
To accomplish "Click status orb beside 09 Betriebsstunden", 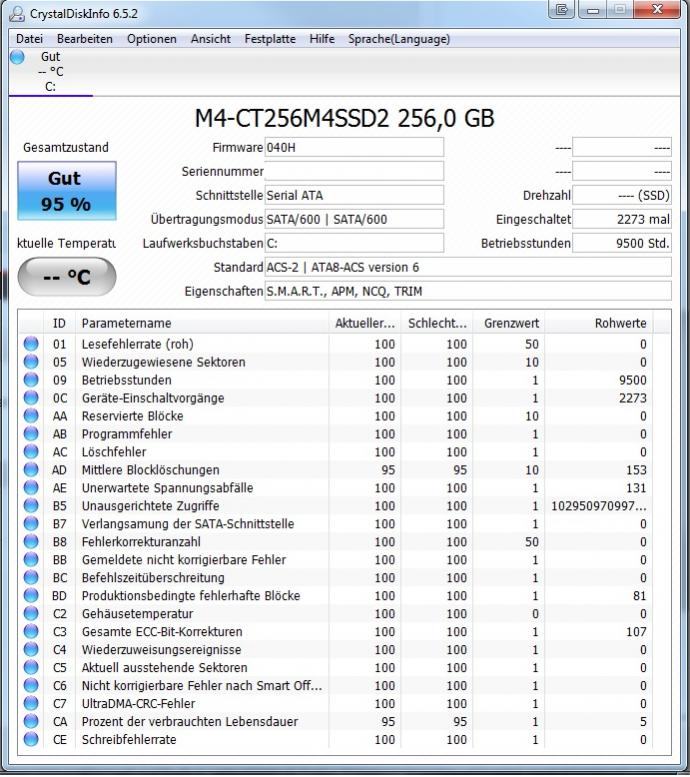I will tap(31, 380).
